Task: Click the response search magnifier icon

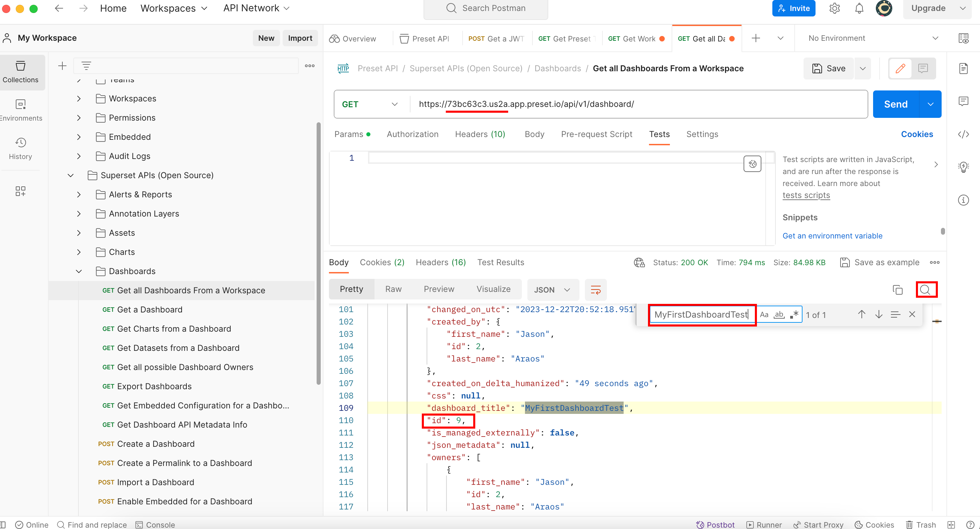Action: [926, 290]
